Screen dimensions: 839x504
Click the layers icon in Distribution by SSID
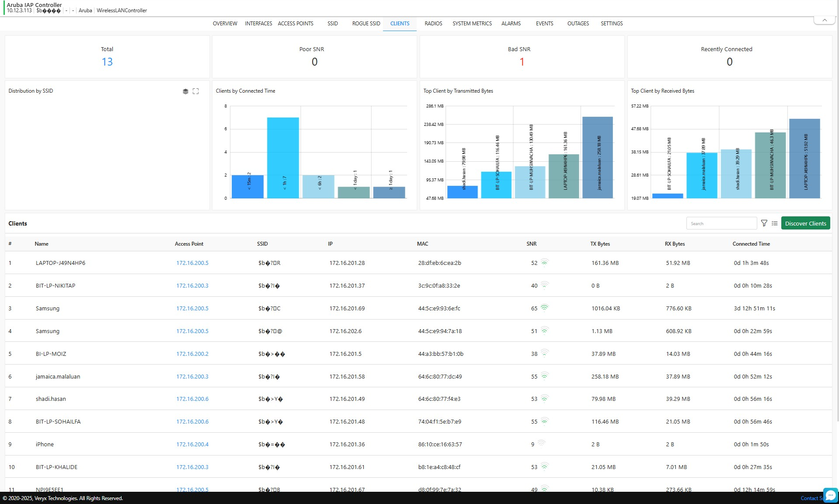click(x=185, y=91)
